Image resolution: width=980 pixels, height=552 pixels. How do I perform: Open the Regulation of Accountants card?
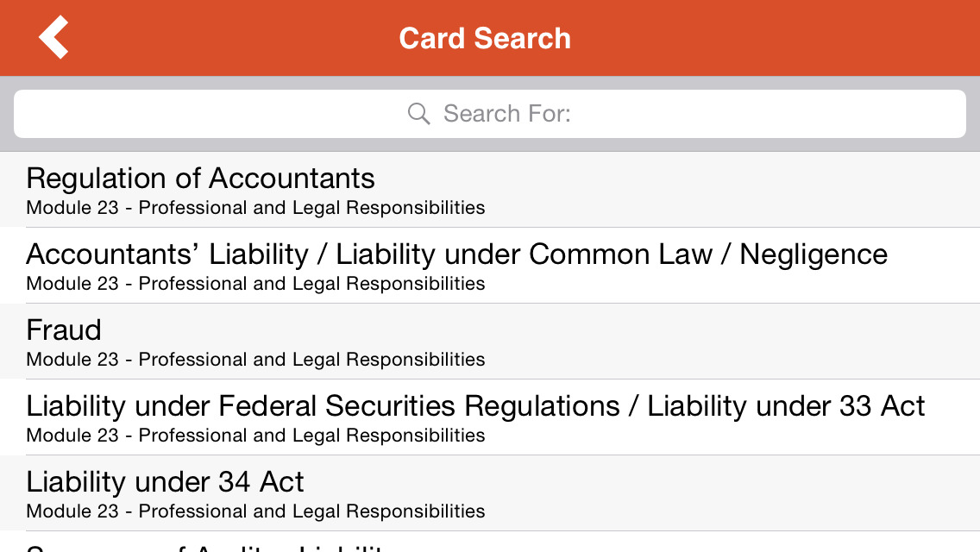(x=200, y=179)
